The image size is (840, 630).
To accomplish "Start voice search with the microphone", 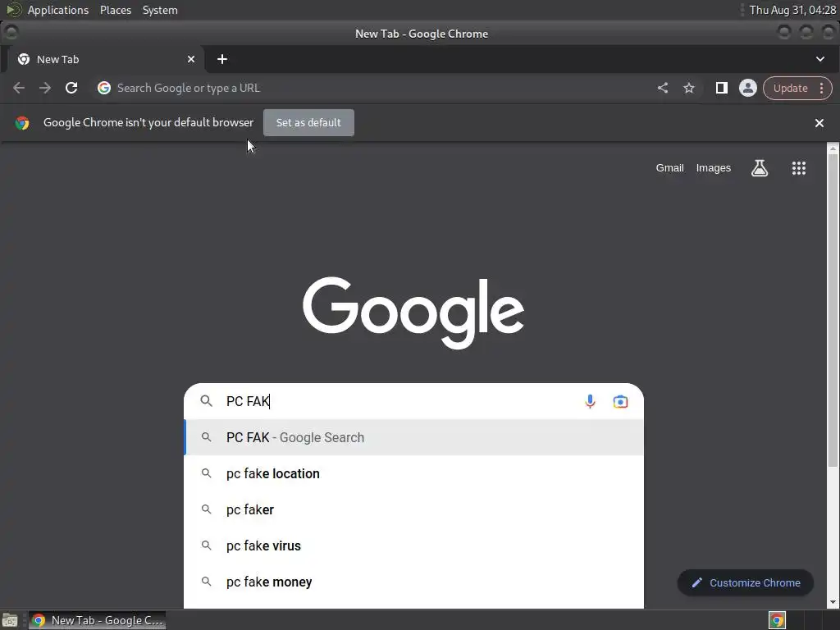I will click(590, 401).
